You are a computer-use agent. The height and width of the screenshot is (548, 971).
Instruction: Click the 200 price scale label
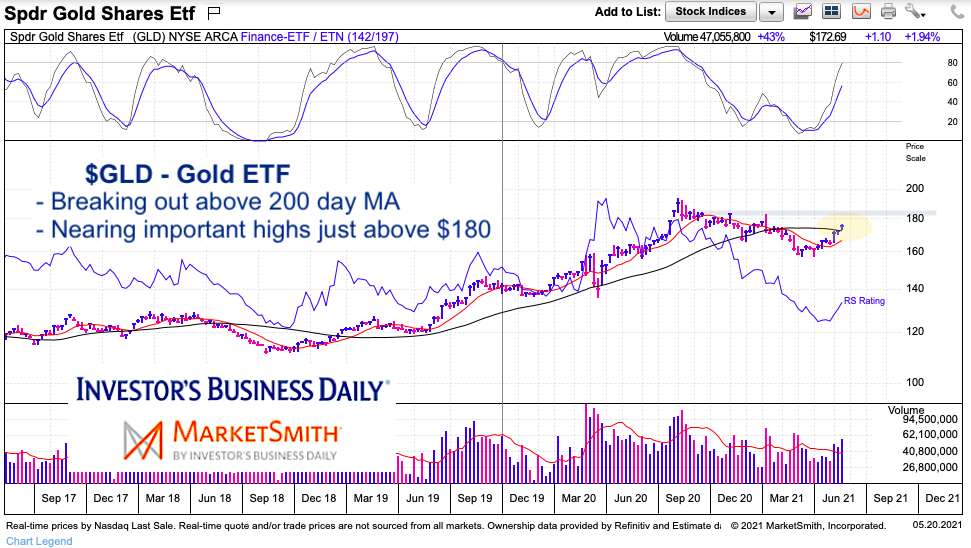[915, 189]
